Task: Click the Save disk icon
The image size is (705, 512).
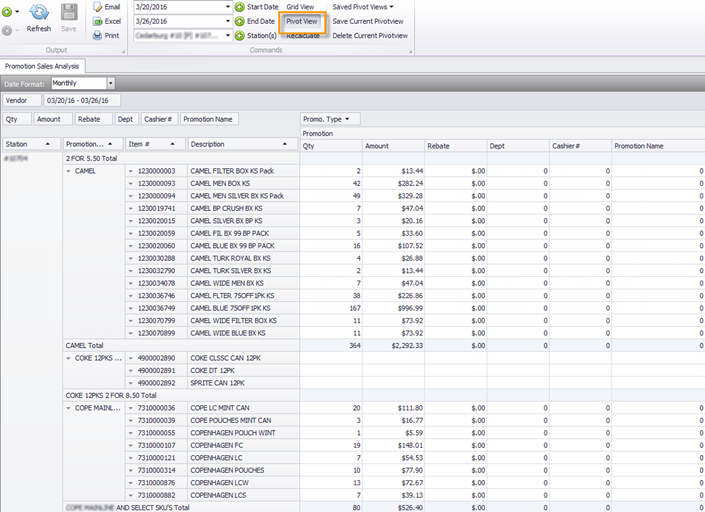Action: tap(69, 13)
